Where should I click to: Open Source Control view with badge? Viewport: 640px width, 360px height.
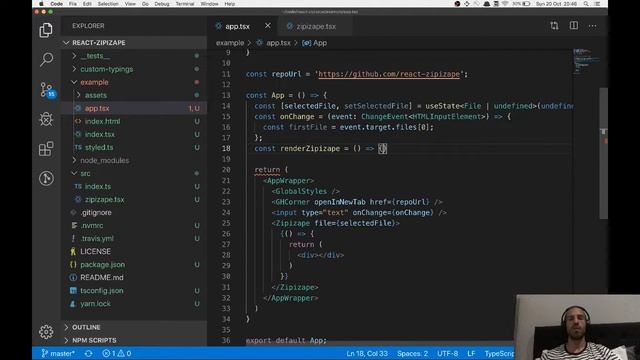pyautogui.click(x=47, y=89)
